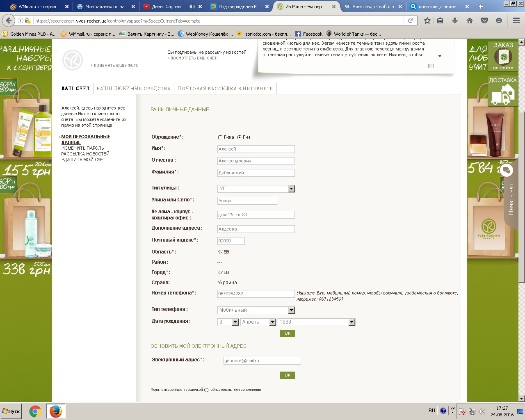
Task: Open the birth month dropdown Апрель
Action: 258,322
